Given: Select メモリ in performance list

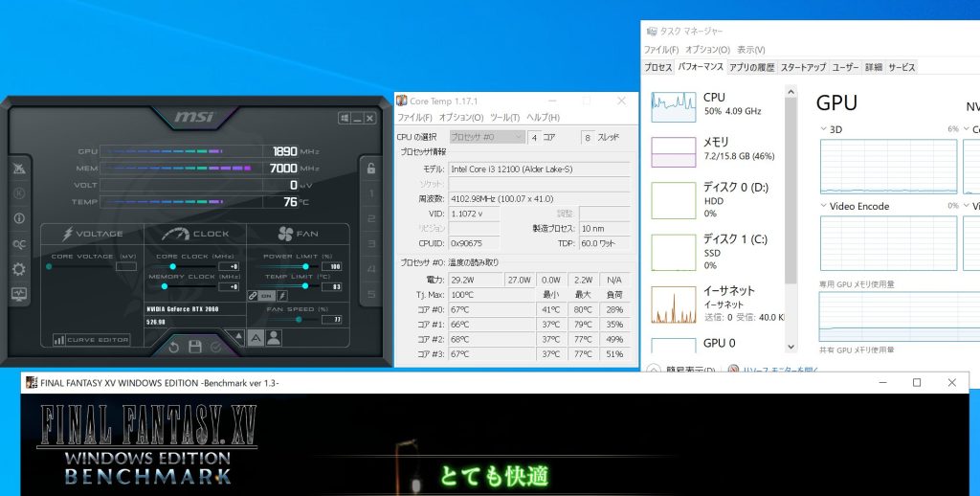Looking at the screenshot, I should (x=716, y=151).
